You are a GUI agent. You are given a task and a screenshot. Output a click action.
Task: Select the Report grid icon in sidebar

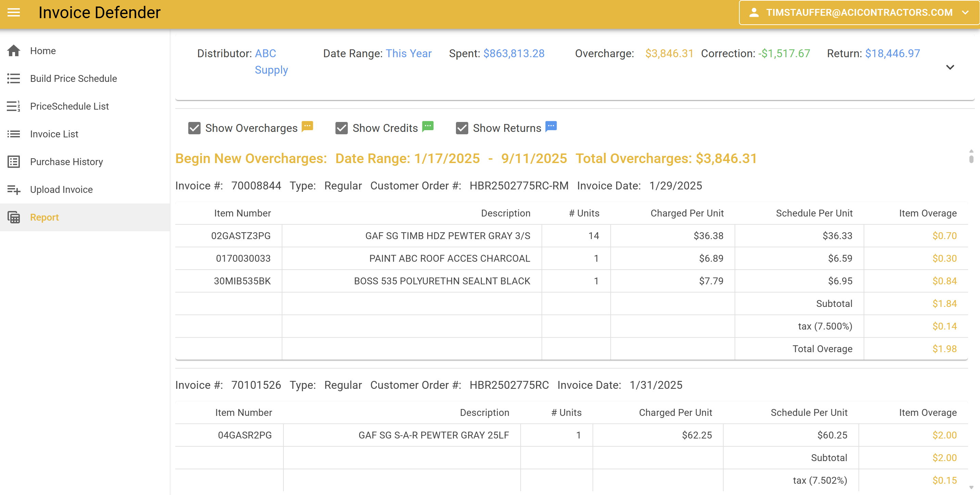[x=14, y=217]
